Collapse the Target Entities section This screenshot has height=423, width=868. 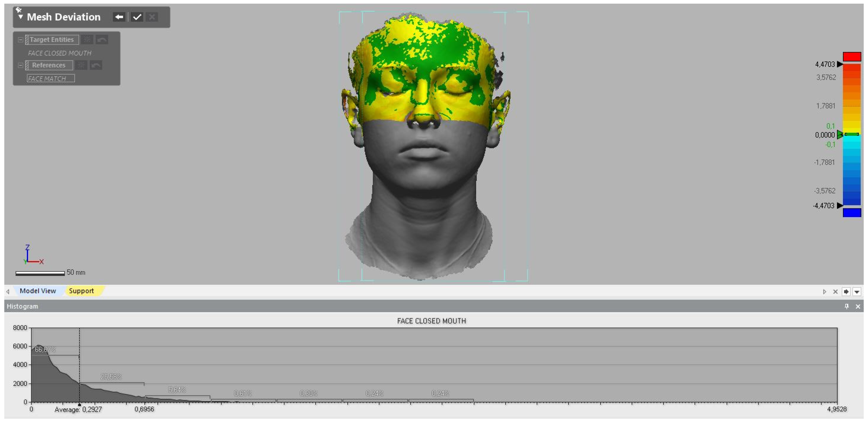[21, 40]
